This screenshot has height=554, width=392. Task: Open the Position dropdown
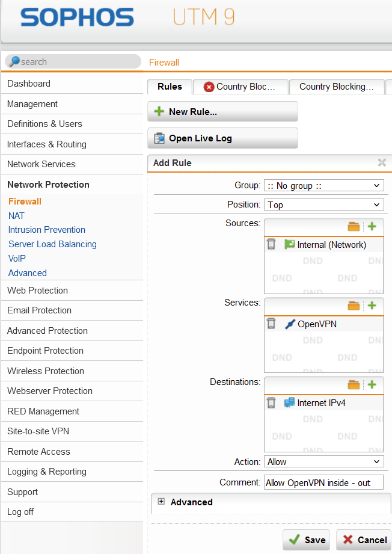323,205
